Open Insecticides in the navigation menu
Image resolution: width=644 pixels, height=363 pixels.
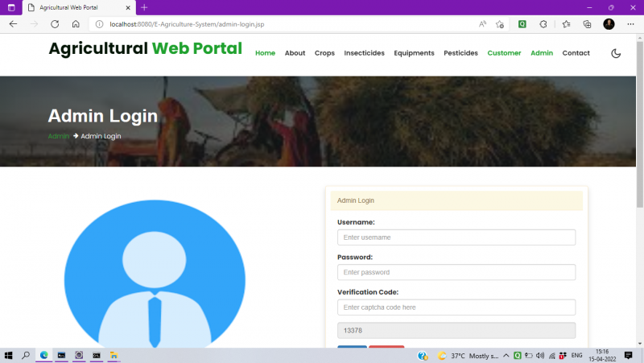tap(365, 53)
